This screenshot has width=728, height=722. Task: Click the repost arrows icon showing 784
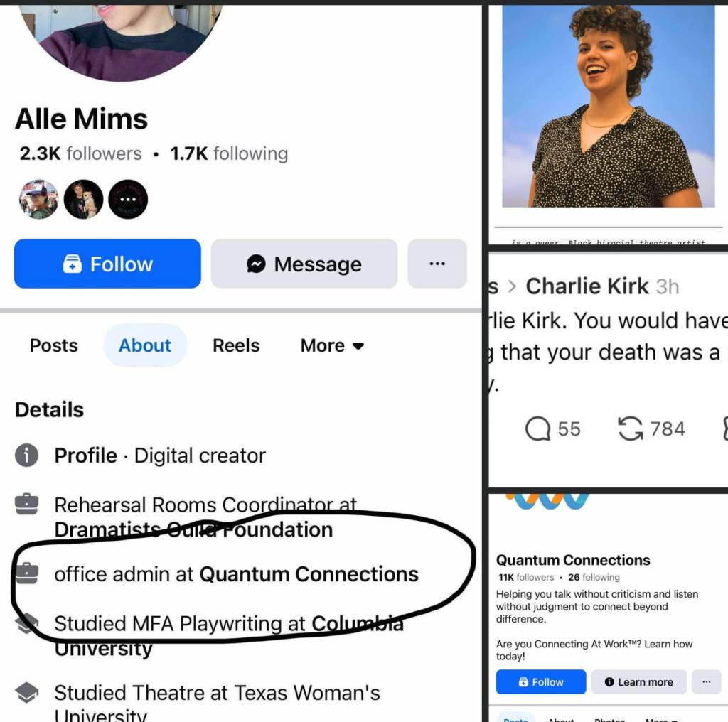(630, 429)
